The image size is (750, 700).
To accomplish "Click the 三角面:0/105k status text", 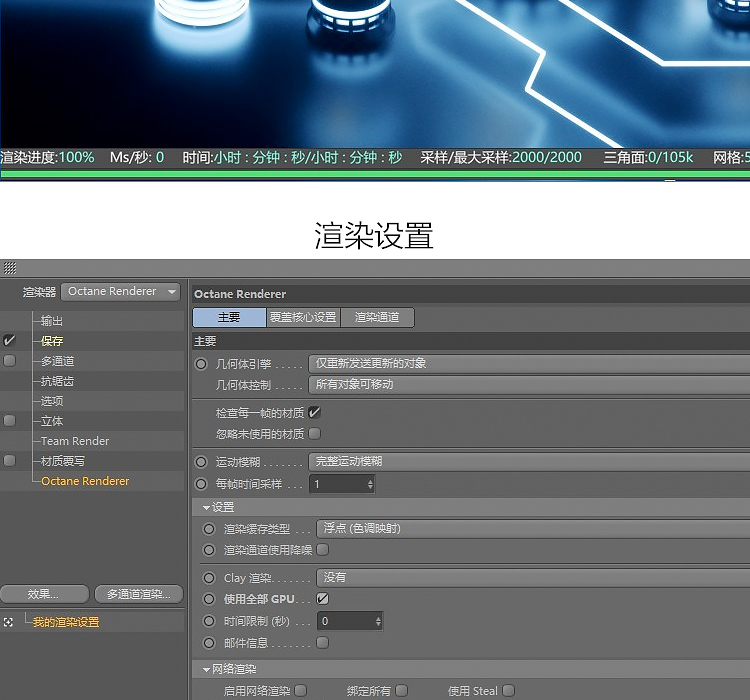I will click(648, 157).
